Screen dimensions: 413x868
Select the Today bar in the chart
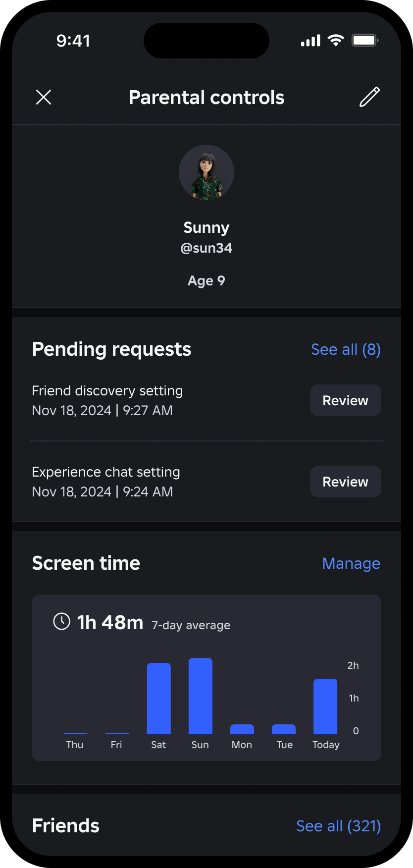pyautogui.click(x=325, y=706)
